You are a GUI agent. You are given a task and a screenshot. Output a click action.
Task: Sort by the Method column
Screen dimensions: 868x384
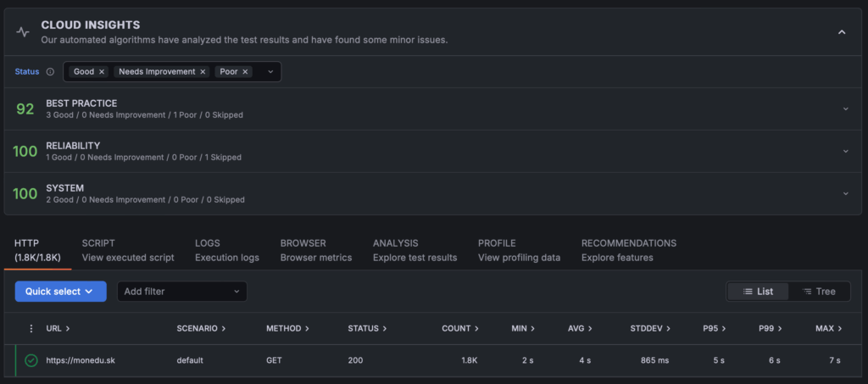tap(288, 329)
